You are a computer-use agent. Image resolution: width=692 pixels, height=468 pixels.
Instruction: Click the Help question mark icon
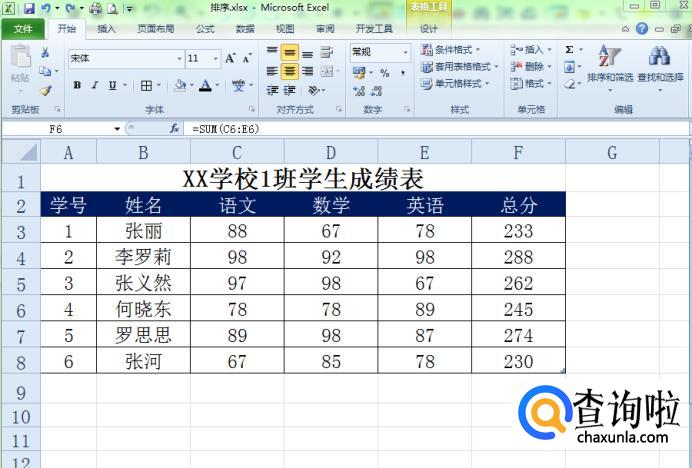point(642,29)
